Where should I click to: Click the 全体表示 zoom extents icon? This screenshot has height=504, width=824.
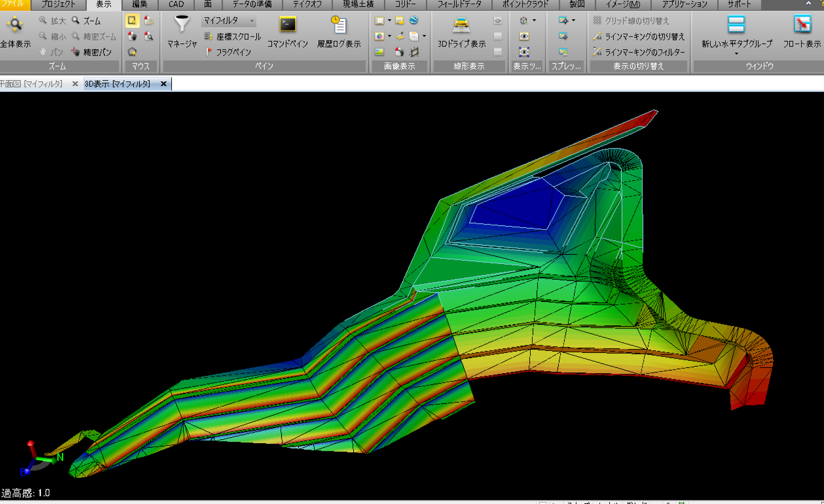[x=15, y=24]
